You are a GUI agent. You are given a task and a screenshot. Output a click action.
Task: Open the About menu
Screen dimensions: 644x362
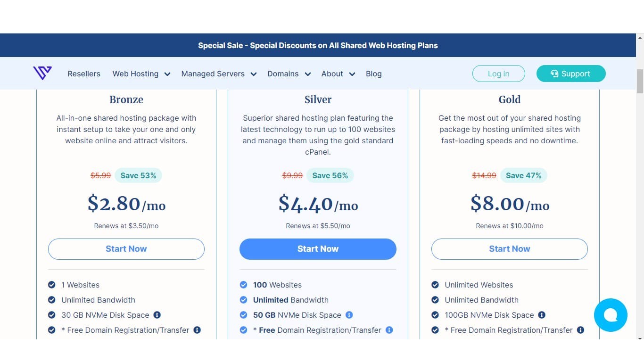tap(332, 74)
